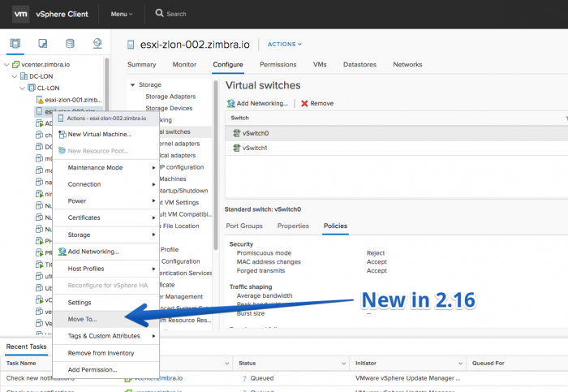
Task: Click the Remove button
Action: pos(317,104)
